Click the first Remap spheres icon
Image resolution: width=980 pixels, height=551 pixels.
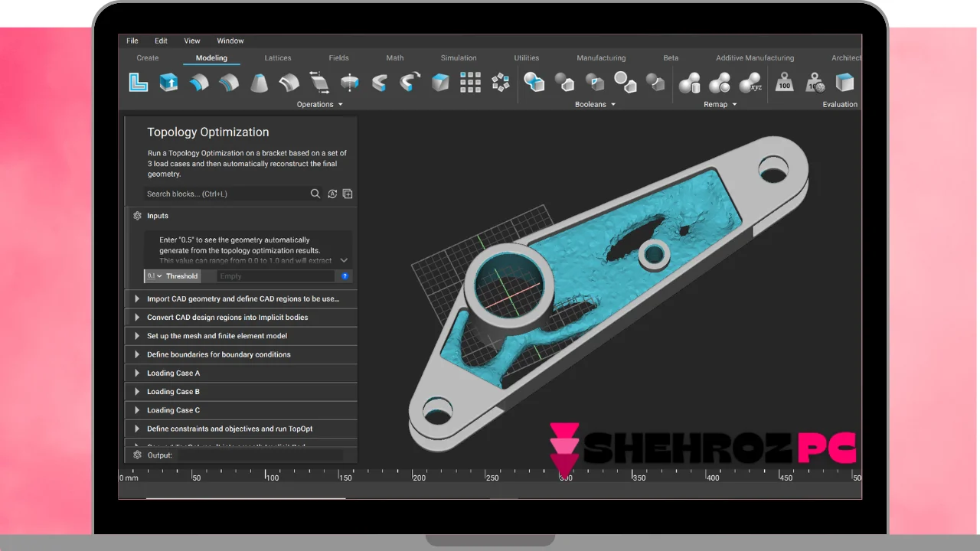click(x=690, y=82)
